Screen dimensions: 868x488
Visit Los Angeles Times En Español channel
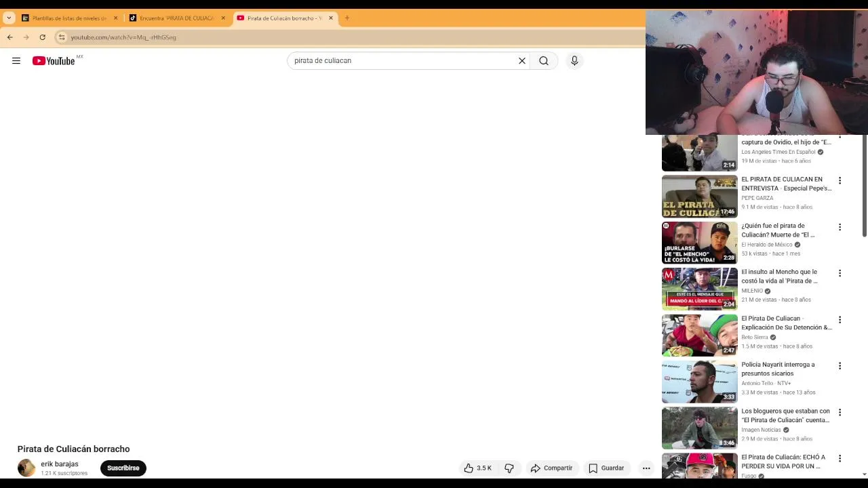(778, 152)
